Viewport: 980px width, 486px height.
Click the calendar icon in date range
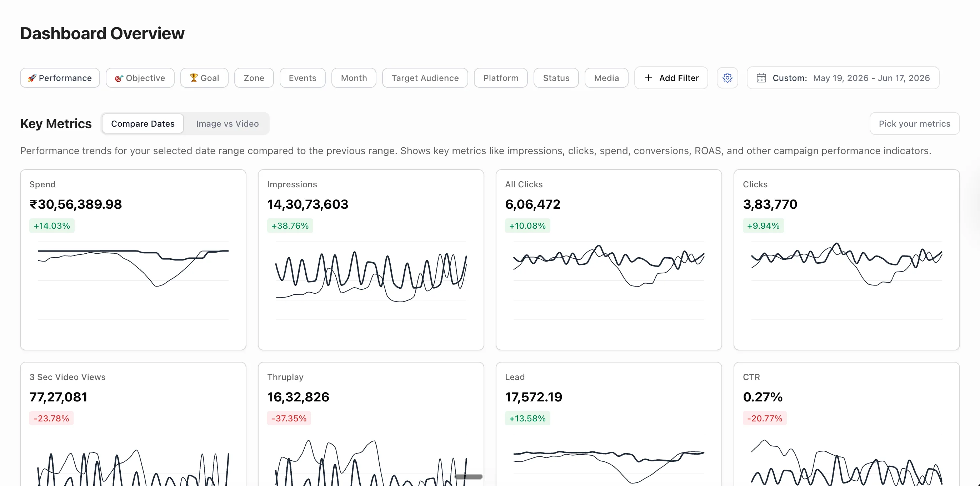761,78
